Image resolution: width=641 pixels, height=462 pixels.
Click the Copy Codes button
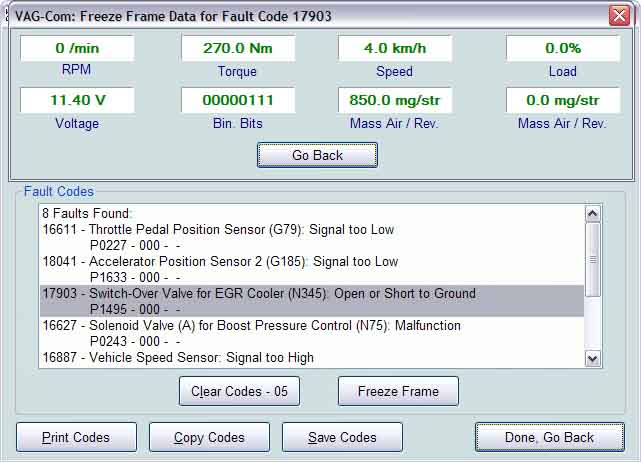[x=209, y=437]
